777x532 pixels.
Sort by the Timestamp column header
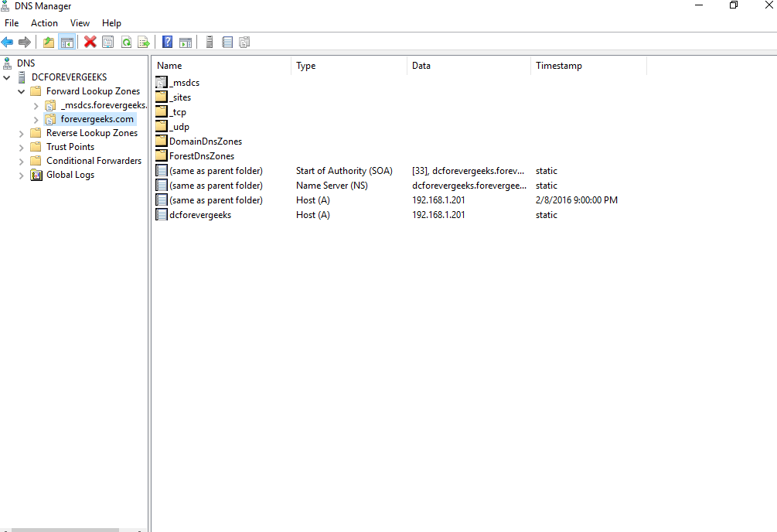point(588,66)
